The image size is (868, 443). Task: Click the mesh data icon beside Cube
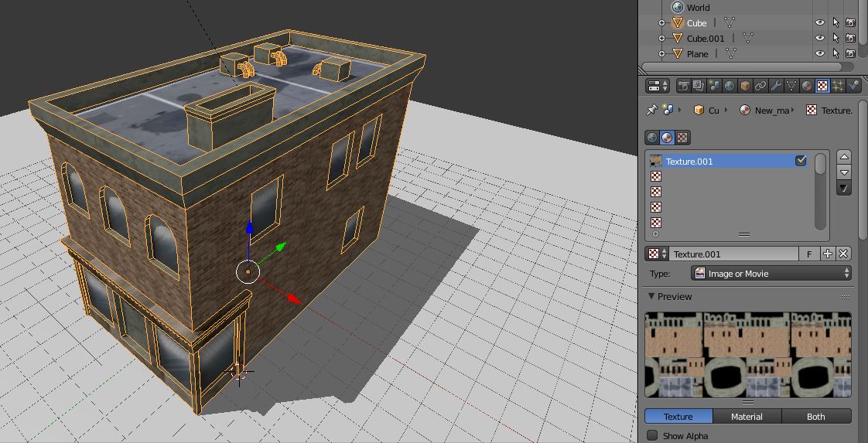point(730,22)
